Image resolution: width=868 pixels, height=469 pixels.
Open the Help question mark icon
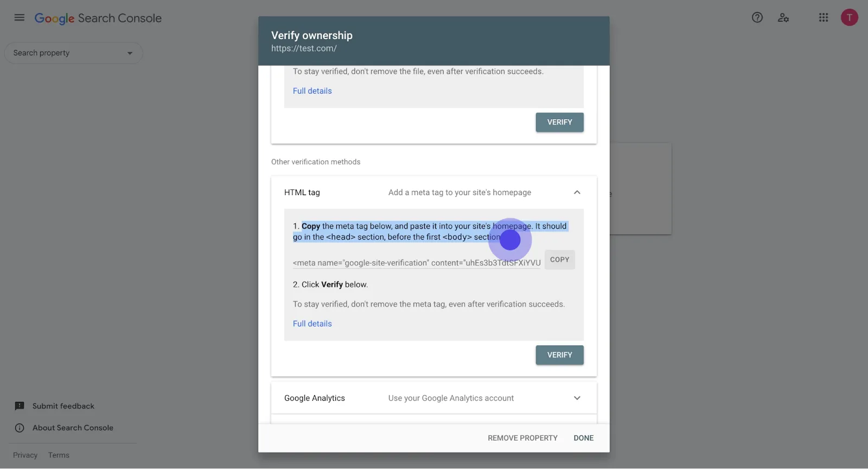pos(757,17)
